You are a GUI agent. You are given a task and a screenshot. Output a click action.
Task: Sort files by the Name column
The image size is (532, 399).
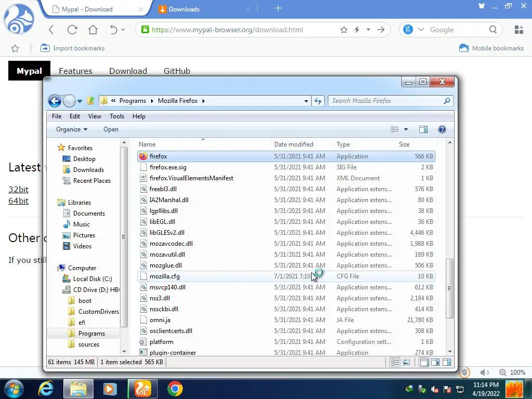[204, 144]
